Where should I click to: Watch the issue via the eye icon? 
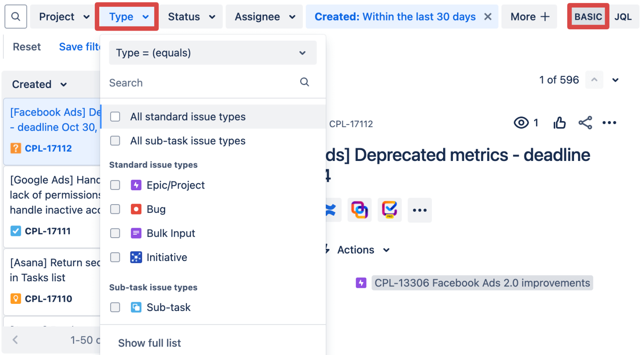pyautogui.click(x=521, y=122)
